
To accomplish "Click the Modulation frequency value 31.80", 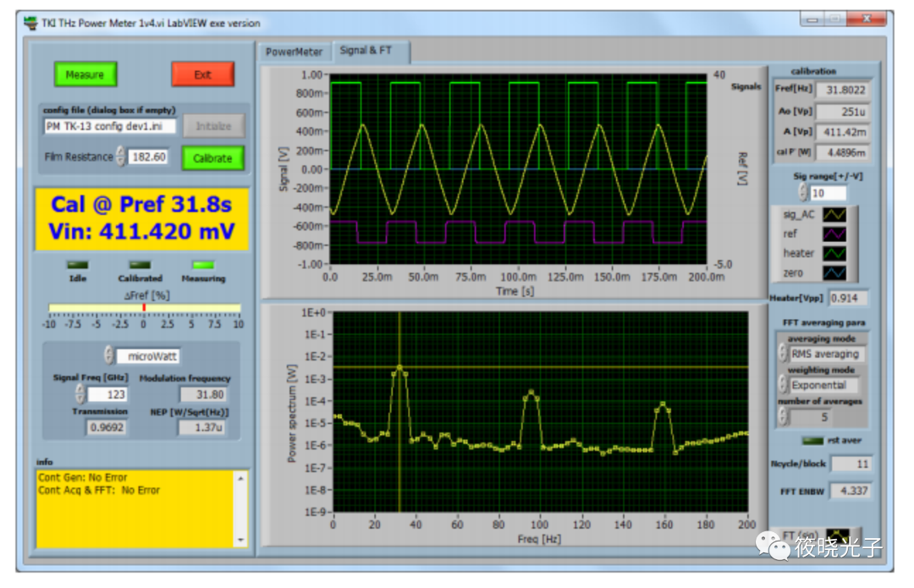I will tap(203, 394).
